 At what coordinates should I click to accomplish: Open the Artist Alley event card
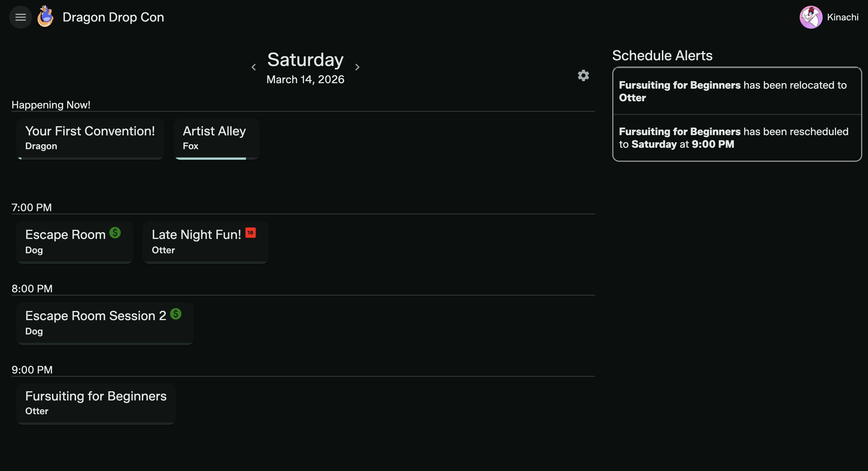pos(216,138)
